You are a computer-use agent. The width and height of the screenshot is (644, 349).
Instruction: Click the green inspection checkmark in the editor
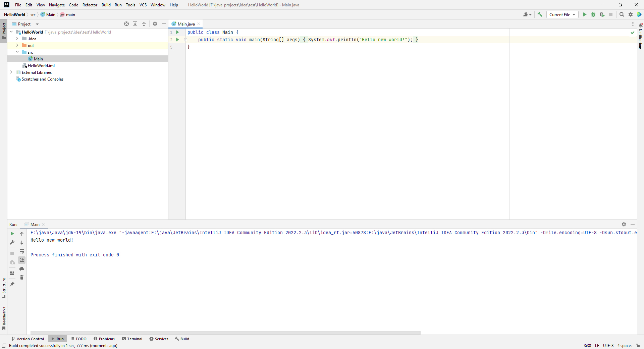click(x=633, y=33)
